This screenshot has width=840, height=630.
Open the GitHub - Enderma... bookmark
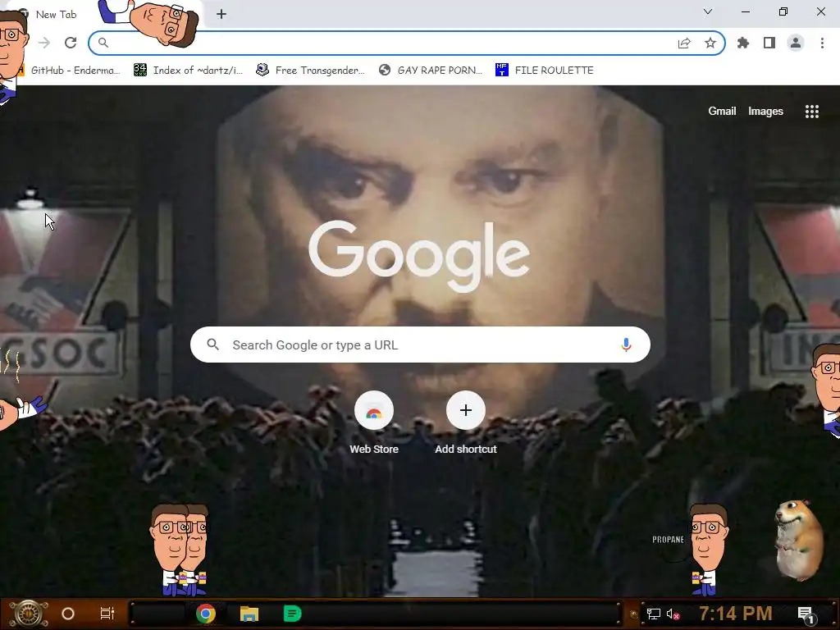(x=70, y=71)
